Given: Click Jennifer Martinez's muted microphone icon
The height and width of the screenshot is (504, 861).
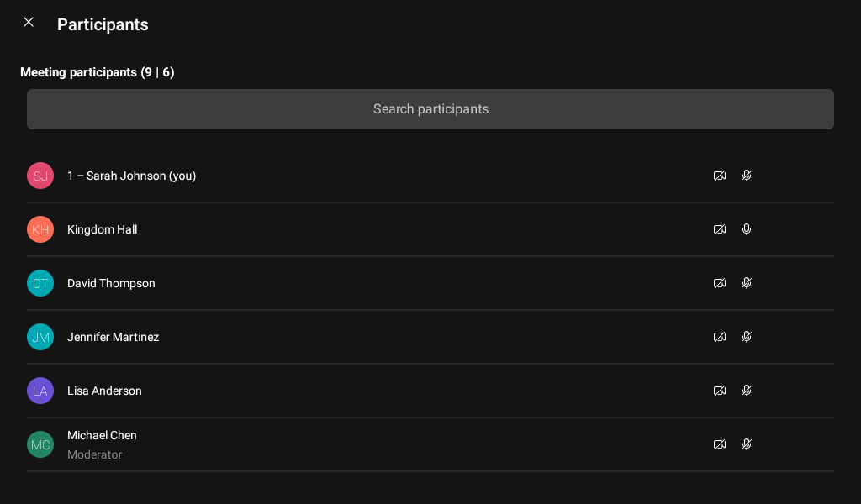Looking at the screenshot, I should [747, 337].
